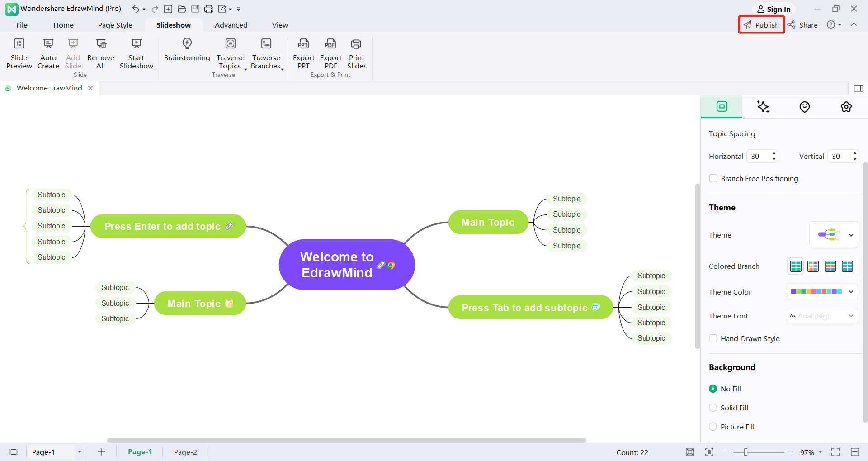Redo the last action
Image resolution: width=868 pixels, height=461 pixels.
155,9
